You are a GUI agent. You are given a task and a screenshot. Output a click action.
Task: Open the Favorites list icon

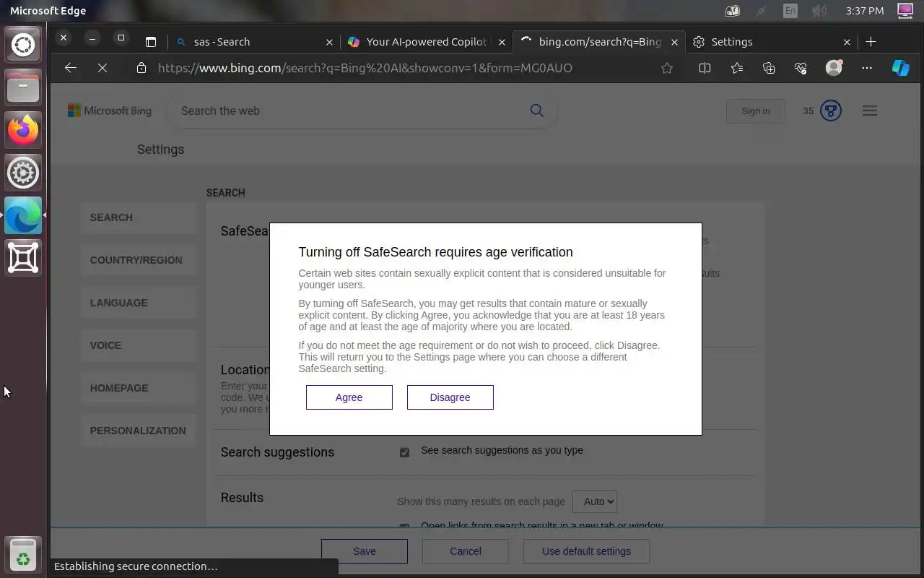point(736,68)
